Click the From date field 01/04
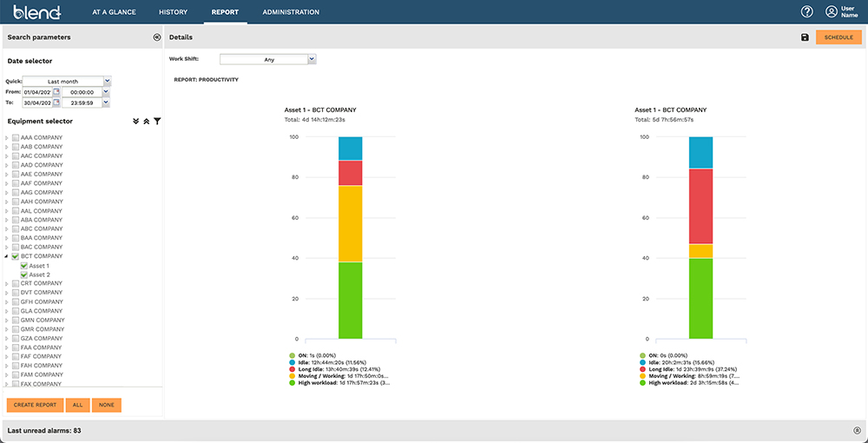Screen dimensions: 868x443 point(37,92)
